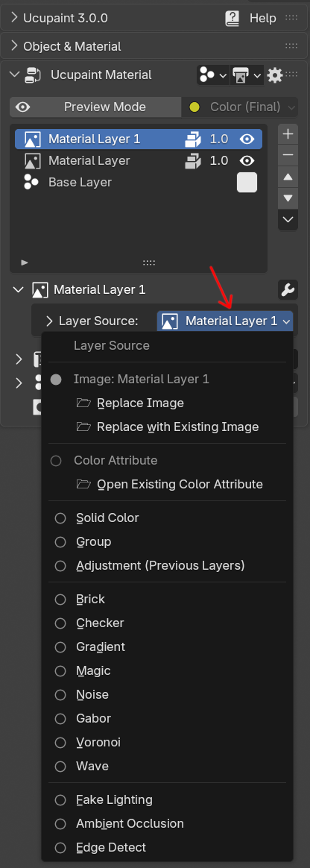Expand the Layer Source subpanel
This screenshot has height=868, width=310.
[49, 321]
